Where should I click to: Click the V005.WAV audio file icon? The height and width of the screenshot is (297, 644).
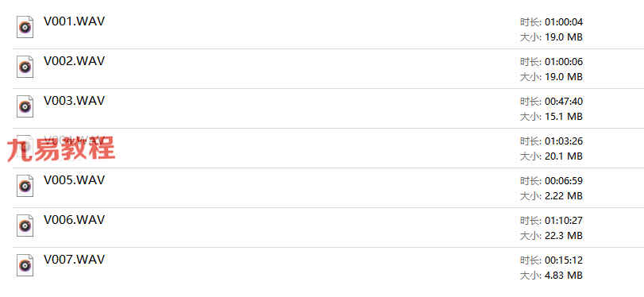[x=25, y=186]
